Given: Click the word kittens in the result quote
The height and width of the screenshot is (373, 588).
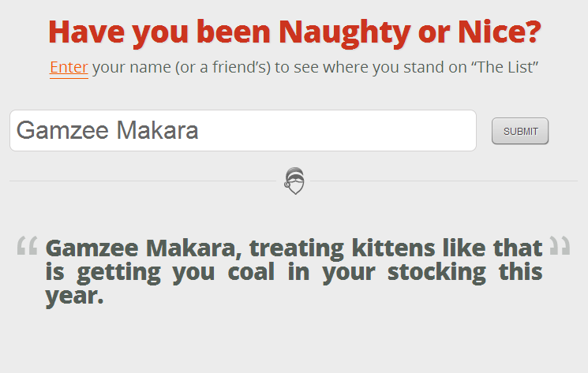Looking at the screenshot, I should coord(393,248).
